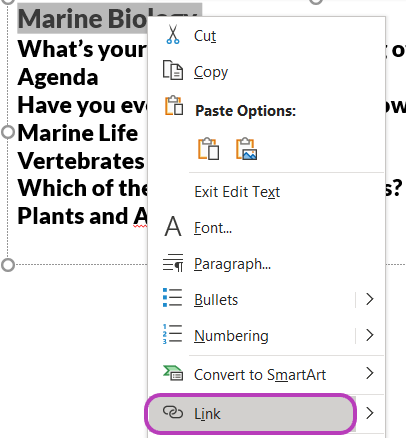Click the Marine Life text line
This screenshot has width=406, height=438.
78,133
